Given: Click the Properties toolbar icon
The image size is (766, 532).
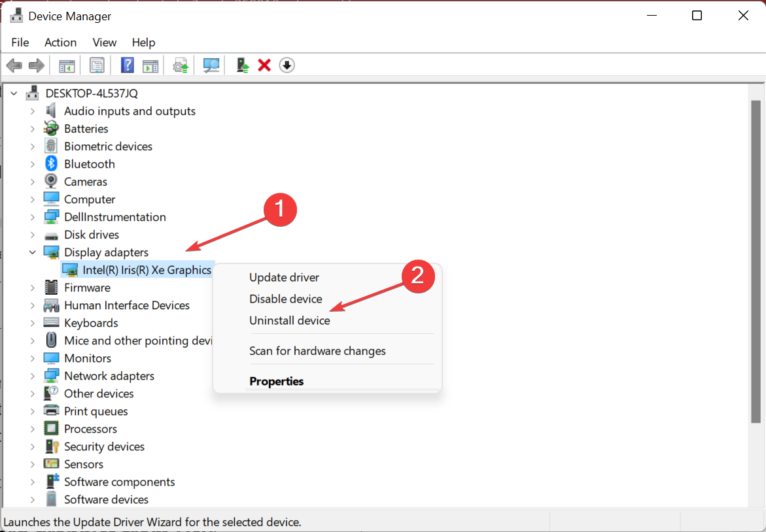Looking at the screenshot, I should click(97, 65).
